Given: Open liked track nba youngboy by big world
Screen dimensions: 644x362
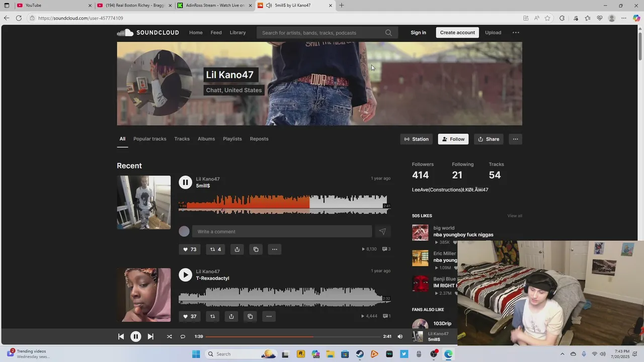Looking at the screenshot, I should point(463,235).
